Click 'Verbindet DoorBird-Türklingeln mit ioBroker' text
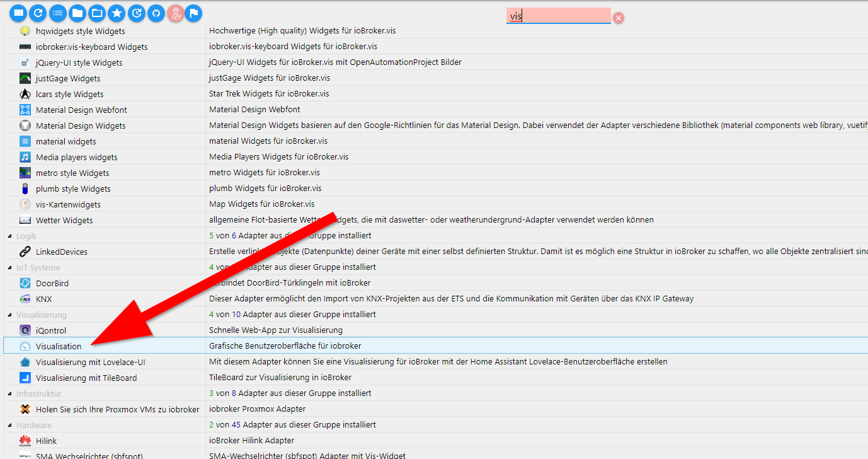This screenshot has width=868, height=459. (290, 283)
